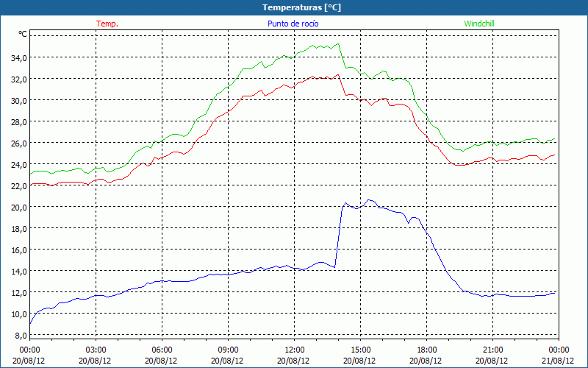Click the 22,0 y-axis value

click(x=18, y=186)
